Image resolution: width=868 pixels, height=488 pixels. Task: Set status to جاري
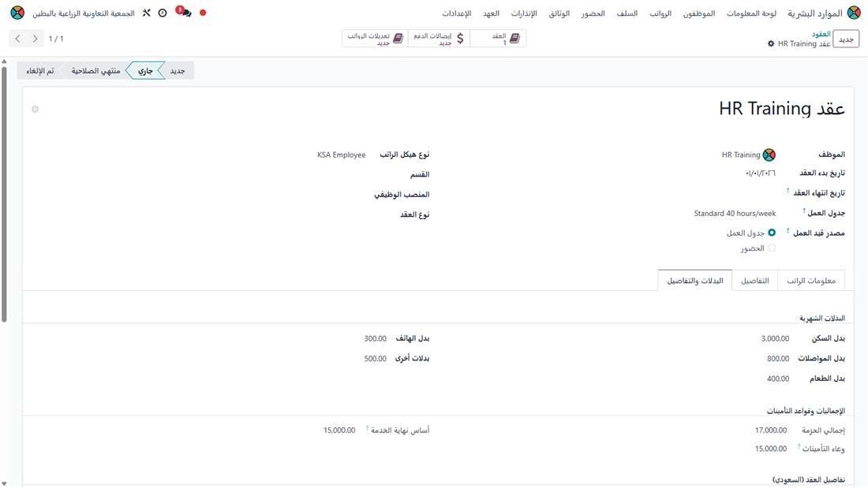(x=146, y=71)
